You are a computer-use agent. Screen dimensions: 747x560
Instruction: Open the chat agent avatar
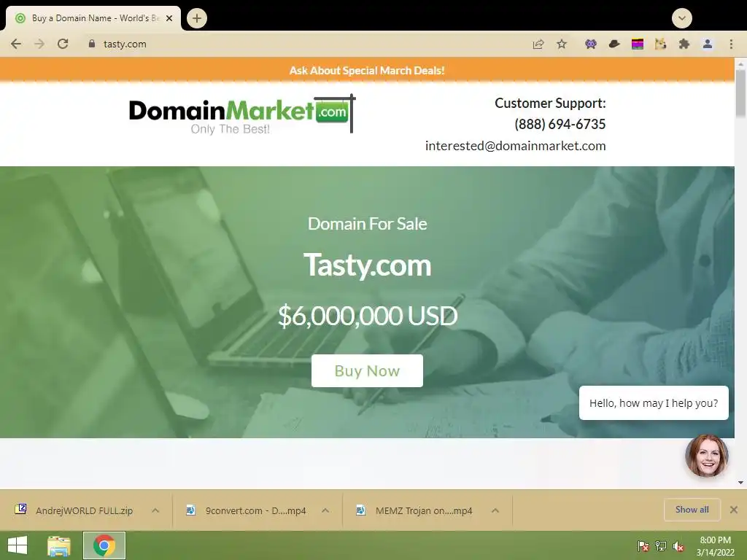(706, 456)
